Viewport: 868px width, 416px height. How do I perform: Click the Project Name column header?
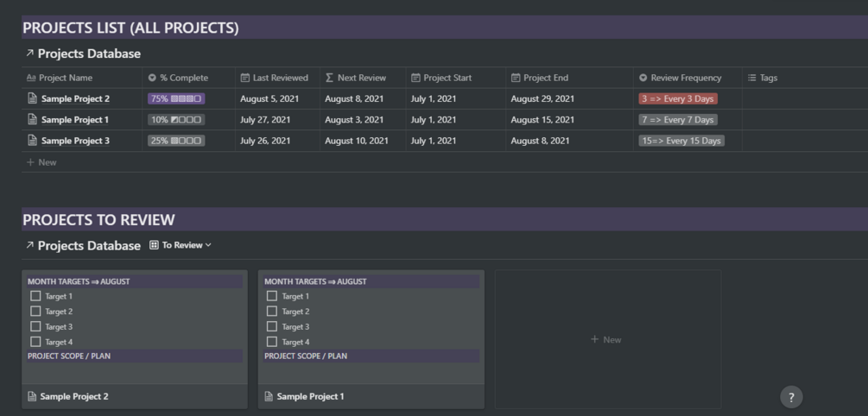(x=65, y=78)
